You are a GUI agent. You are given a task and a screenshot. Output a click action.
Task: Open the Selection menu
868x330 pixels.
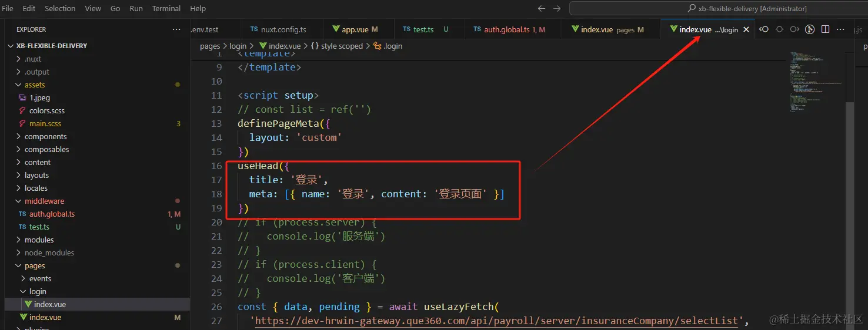coord(60,9)
